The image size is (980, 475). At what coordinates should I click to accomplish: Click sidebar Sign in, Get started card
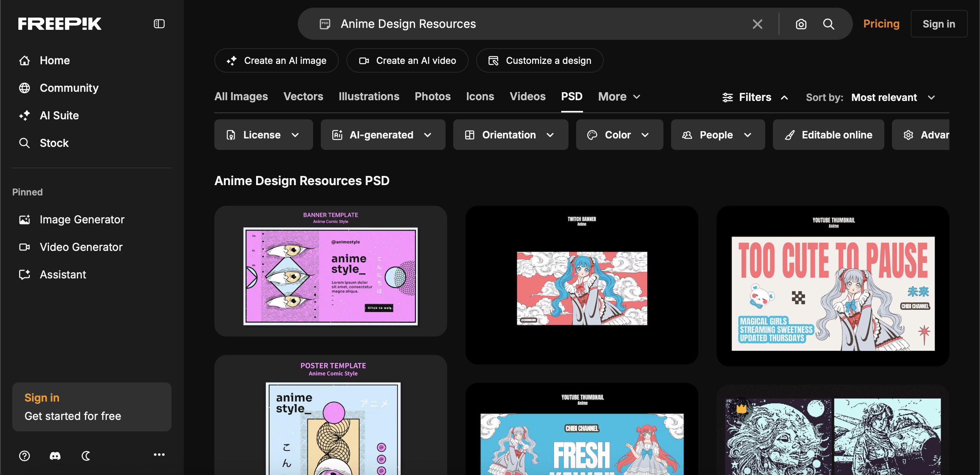[92, 407]
